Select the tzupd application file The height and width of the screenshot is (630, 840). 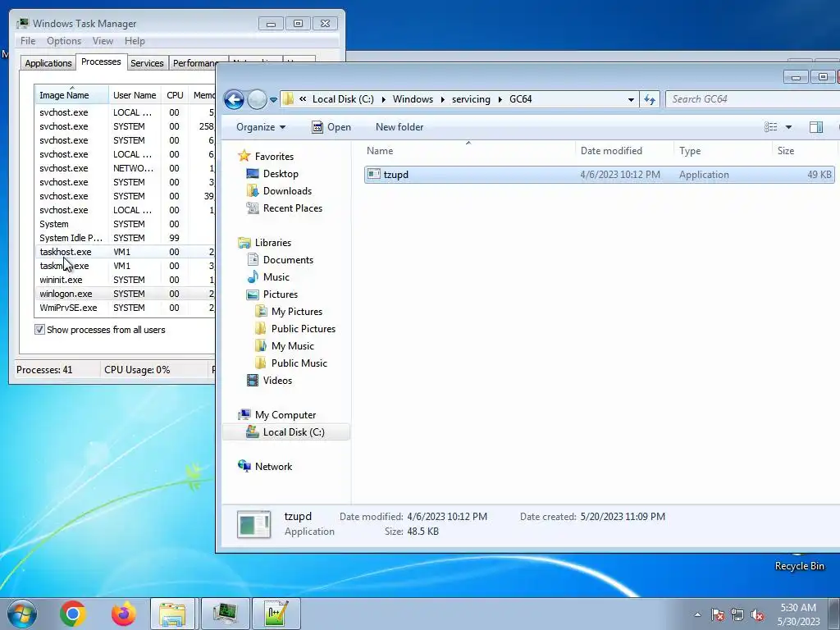coord(599,175)
